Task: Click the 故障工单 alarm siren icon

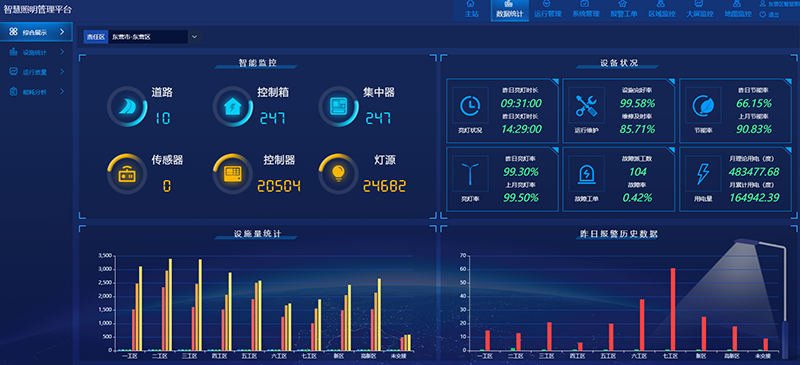Action: (x=586, y=174)
